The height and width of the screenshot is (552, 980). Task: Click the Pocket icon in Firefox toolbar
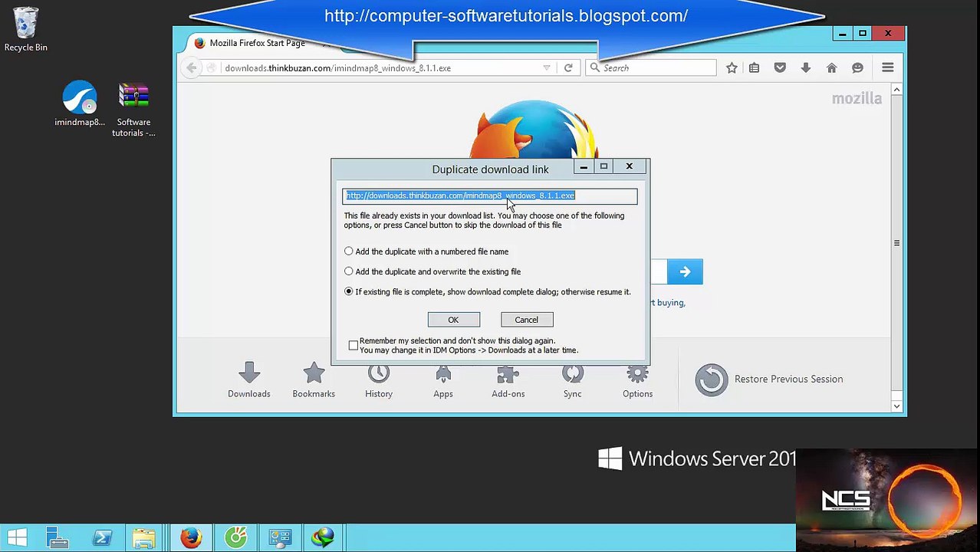click(x=780, y=68)
